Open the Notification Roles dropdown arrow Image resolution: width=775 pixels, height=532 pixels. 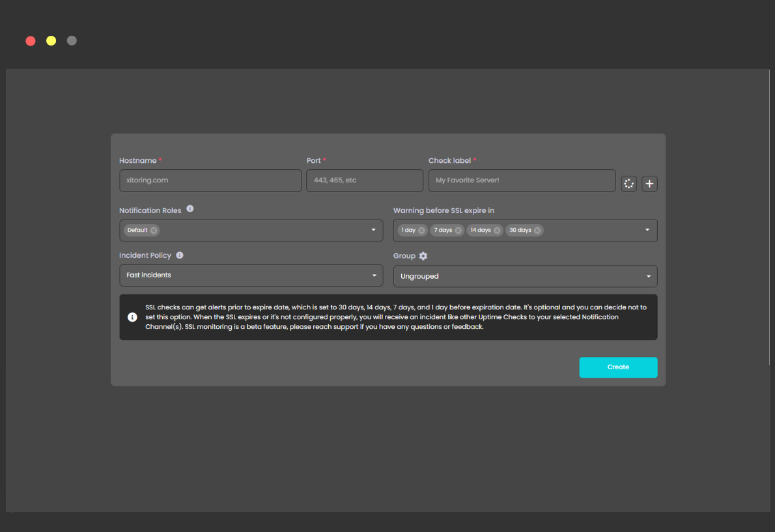pos(374,231)
